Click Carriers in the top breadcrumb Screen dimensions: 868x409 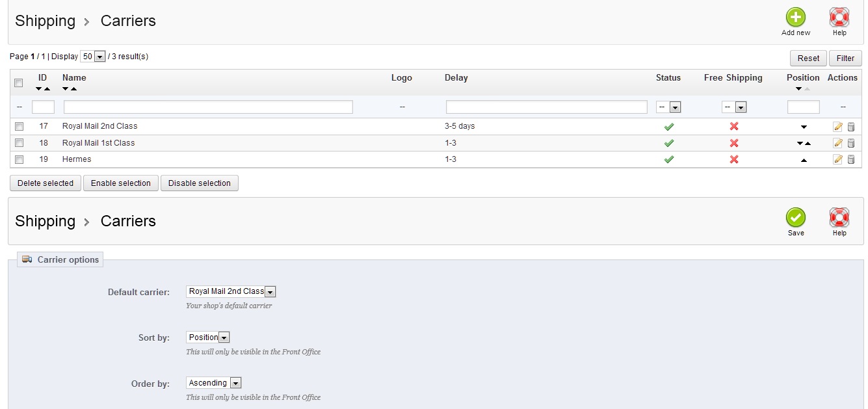pyautogui.click(x=128, y=21)
